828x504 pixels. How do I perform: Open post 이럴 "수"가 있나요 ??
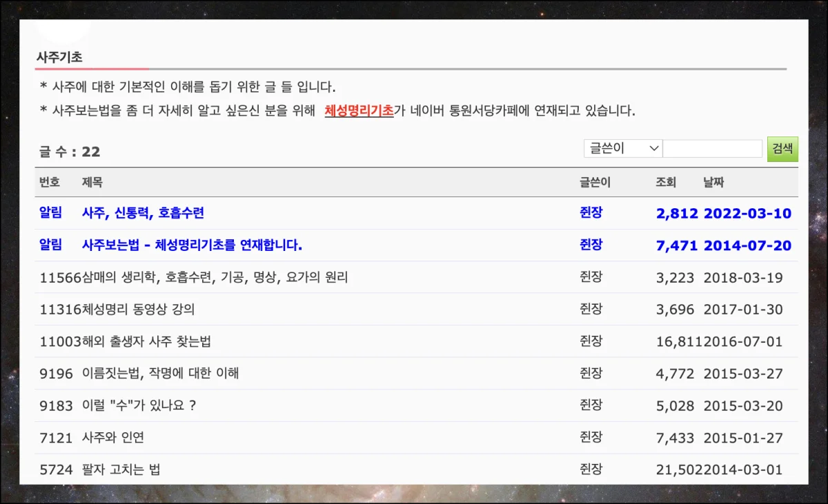tap(139, 405)
